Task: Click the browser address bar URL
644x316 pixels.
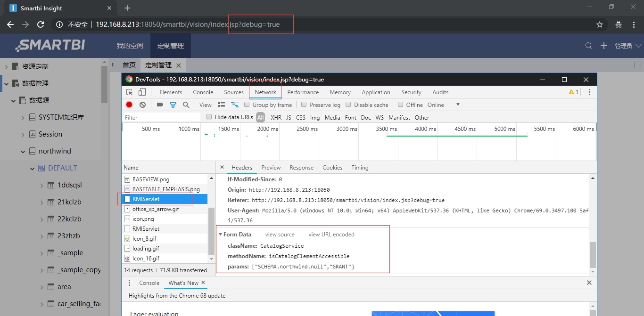Action: pyautogui.click(x=188, y=24)
